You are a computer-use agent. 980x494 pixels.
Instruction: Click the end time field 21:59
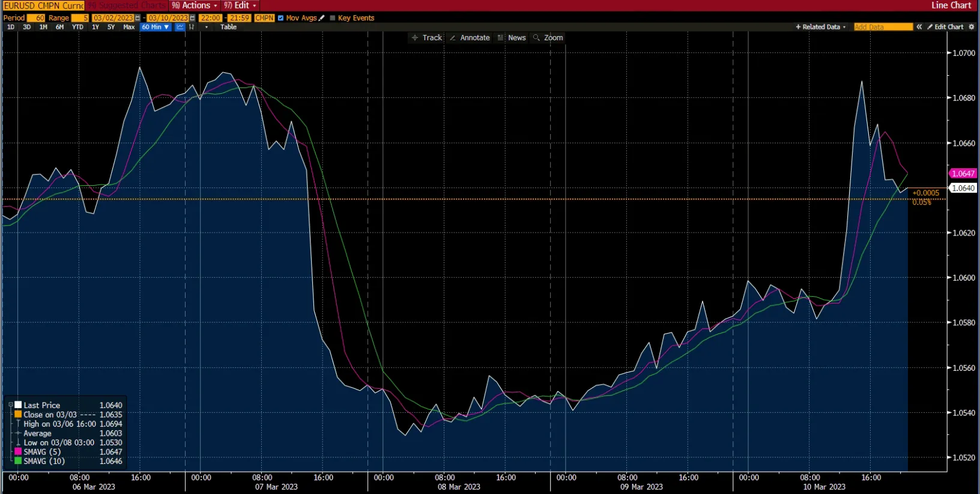point(239,18)
